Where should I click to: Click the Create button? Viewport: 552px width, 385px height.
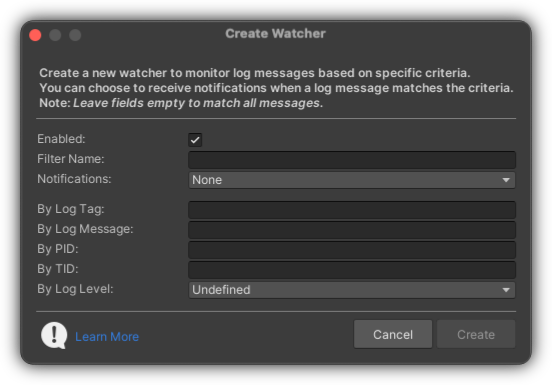tap(476, 334)
